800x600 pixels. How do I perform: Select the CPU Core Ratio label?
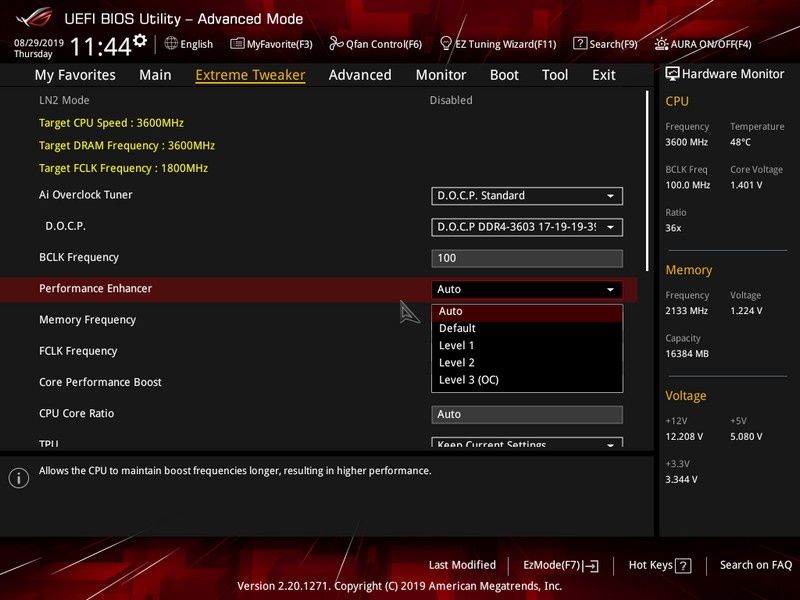click(77, 413)
